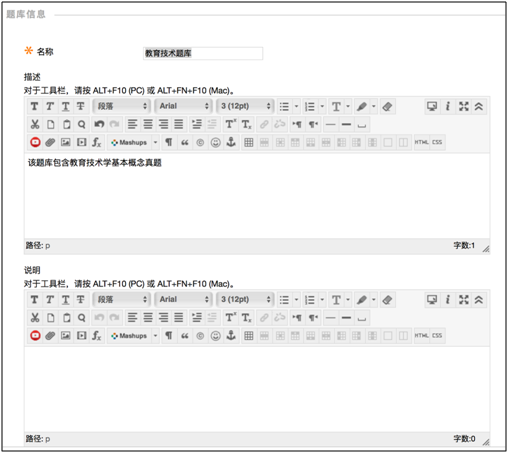
Task: Attach a file in the instructions editor
Action: (50, 336)
